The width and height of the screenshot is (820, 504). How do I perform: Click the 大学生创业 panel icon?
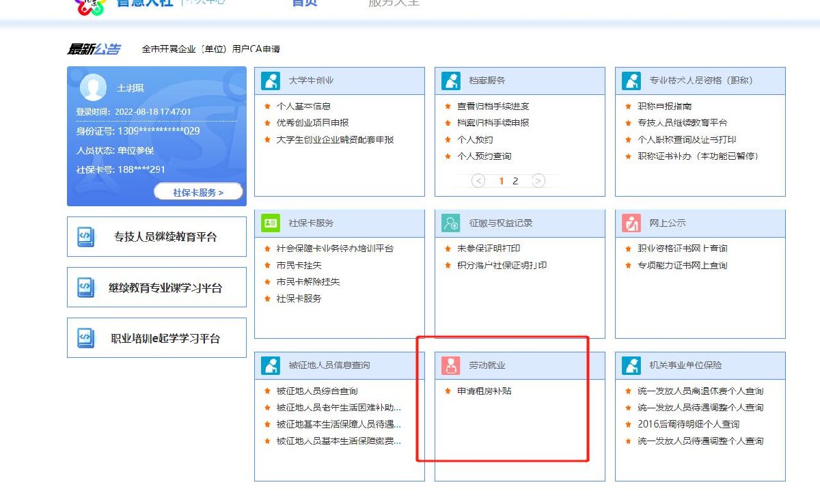click(271, 81)
